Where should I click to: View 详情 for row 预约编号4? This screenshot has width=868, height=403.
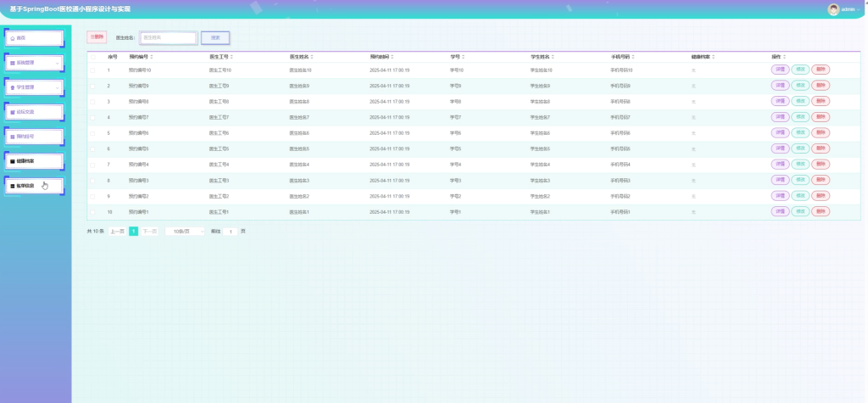(780, 164)
